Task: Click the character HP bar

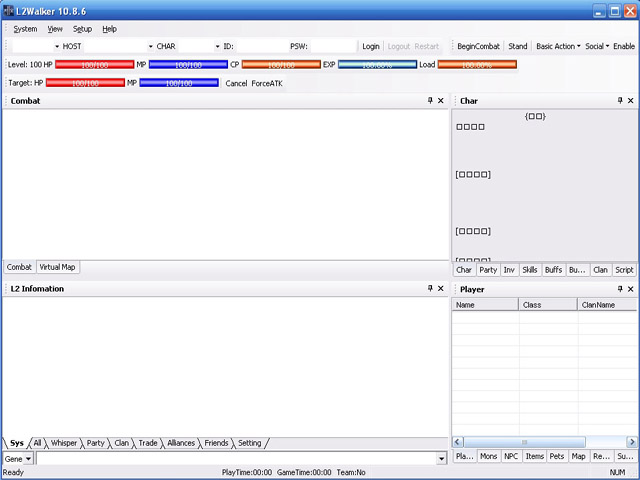Action: point(94,64)
